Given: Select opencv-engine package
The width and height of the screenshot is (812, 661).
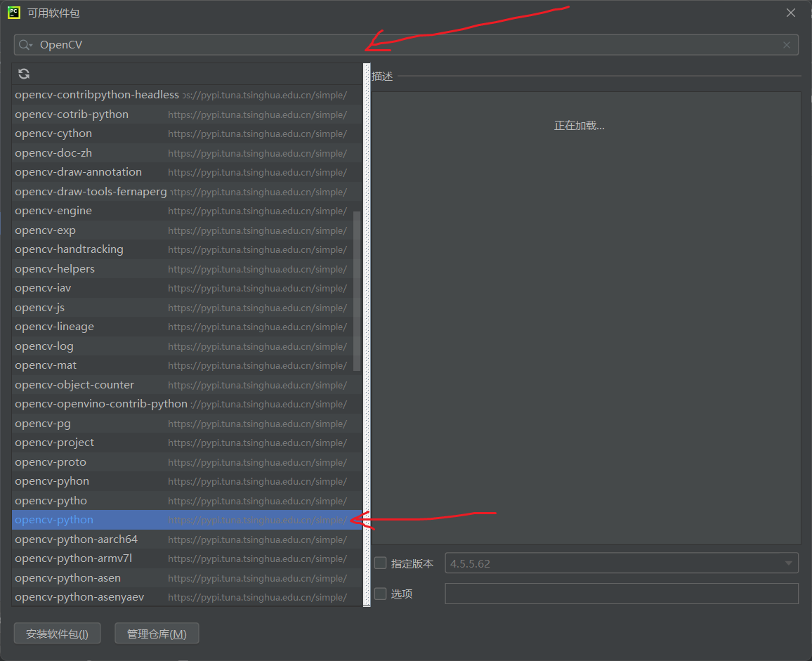Looking at the screenshot, I should click(x=187, y=211).
